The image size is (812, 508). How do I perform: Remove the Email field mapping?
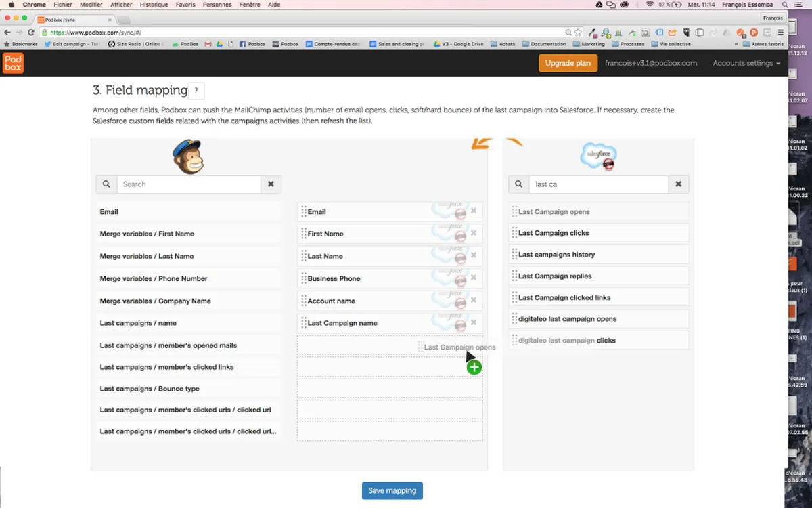point(474,211)
